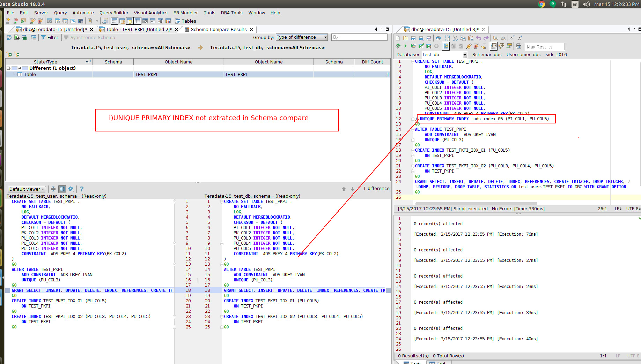Click the help question mark in compare viewer
641x364 pixels.
point(82,189)
